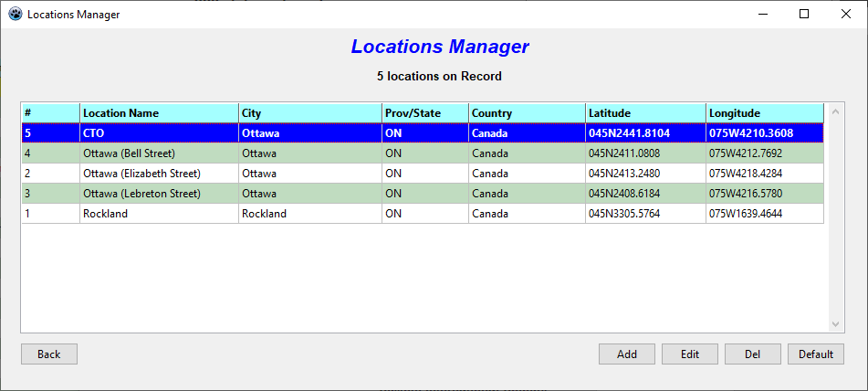Click the # column header
Viewport: 868px width, 391px height.
coord(50,113)
